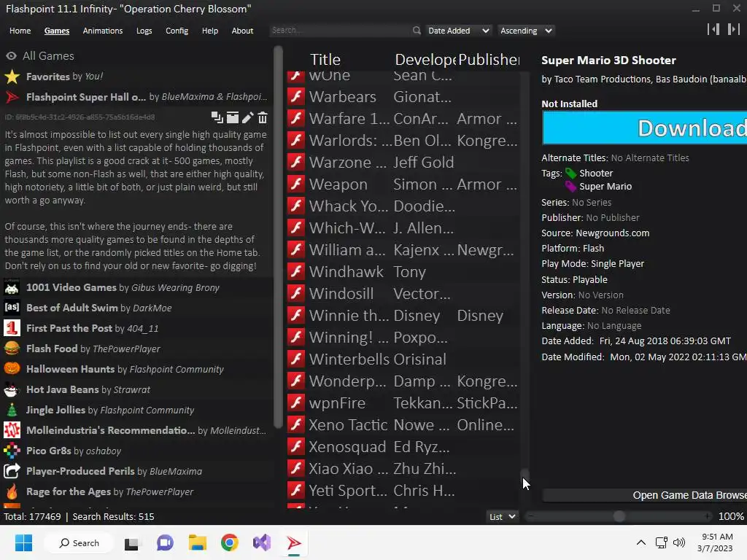Download Super Mario 3D Shooter
Screen dimensions: 747x560
644,128
